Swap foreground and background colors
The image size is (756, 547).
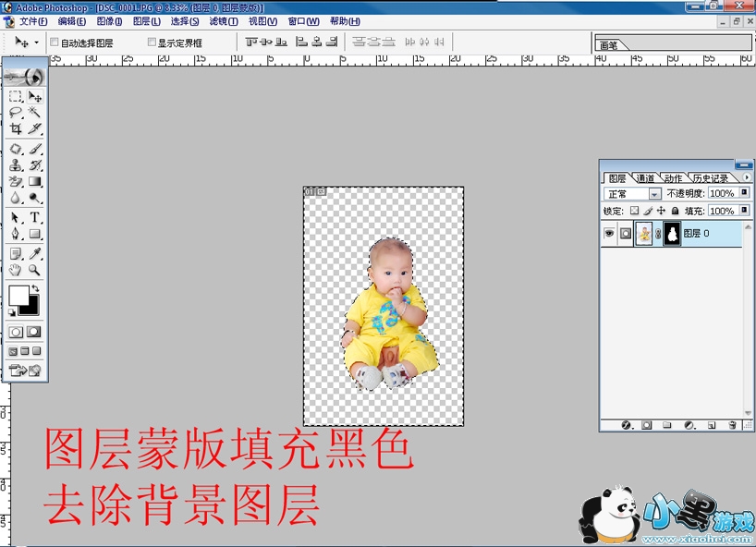[x=35, y=288]
